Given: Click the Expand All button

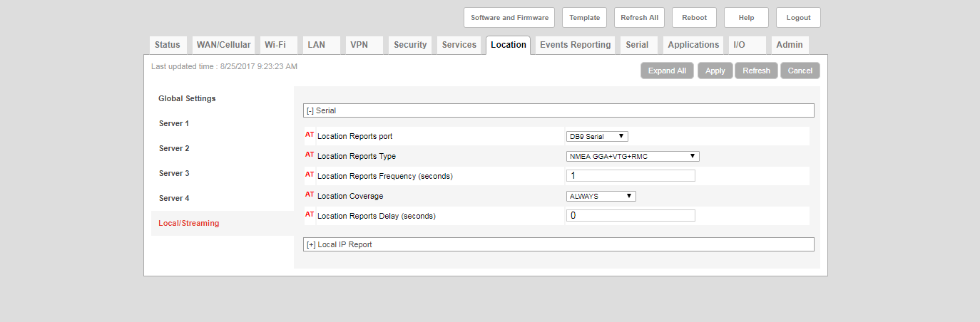Looking at the screenshot, I should tap(667, 71).
